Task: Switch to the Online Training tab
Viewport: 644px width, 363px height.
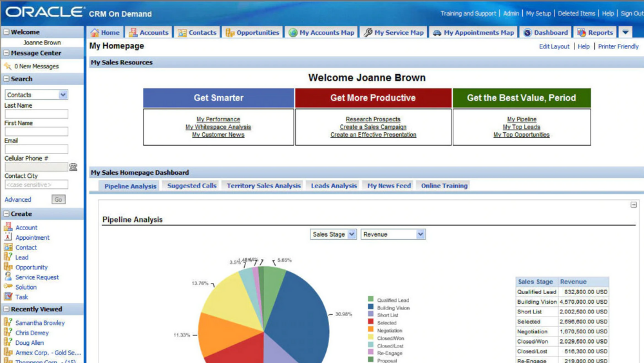Action: point(444,186)
